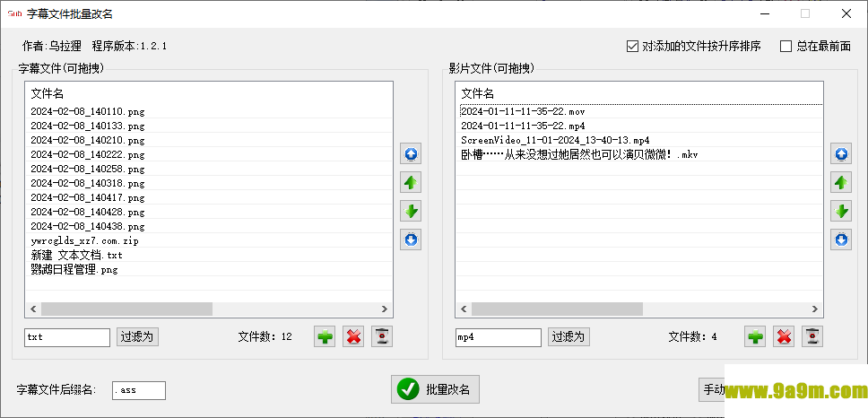Image resolution: width=868 pixels, height=418 pixels.
Task: Move selected video file up one
Action: (x=841, y=182)
